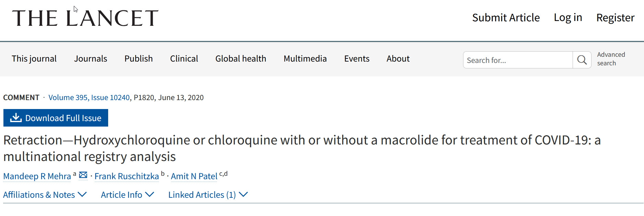The height and width of the screenshot is (216, 644).
Task: Open the Advanced search link
Action: coord(611,59)
